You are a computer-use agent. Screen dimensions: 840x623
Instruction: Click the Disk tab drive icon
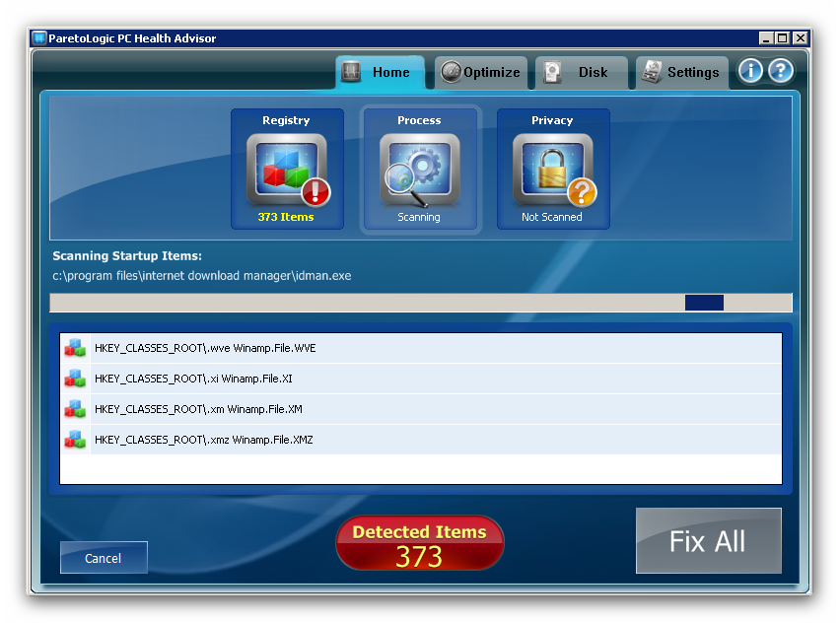point(552,72)
